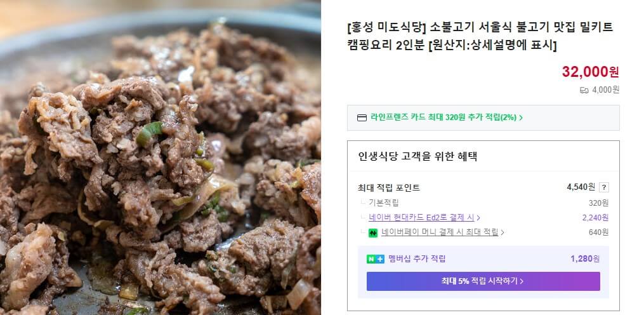Viewport: 644px width, 315px height.
Task: Click the 4,000원 shipping fee text
Action: 605,90
